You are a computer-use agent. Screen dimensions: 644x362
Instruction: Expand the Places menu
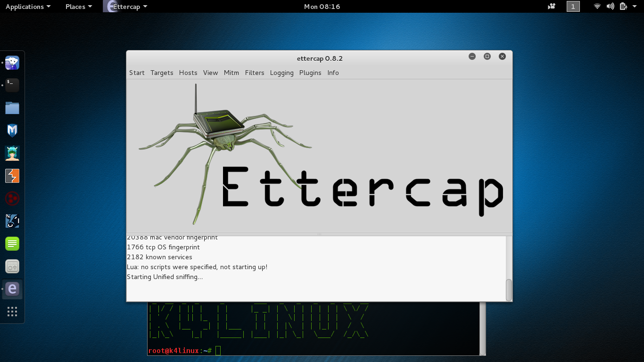[x=78, y=7]
